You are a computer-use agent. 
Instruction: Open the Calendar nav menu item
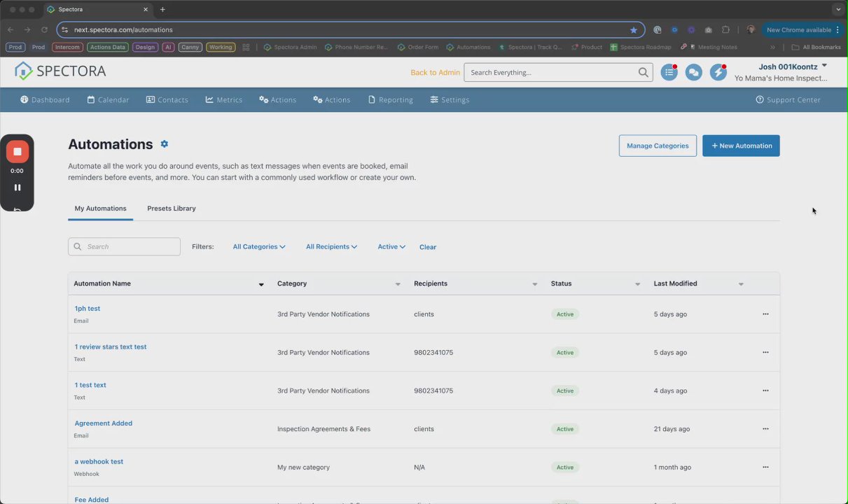[108, 100]
